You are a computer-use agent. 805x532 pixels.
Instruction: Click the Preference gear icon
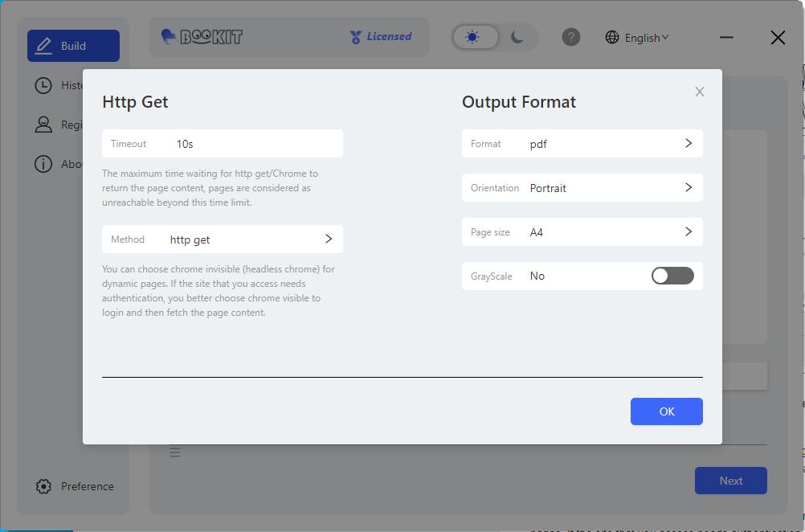point(43,486)
